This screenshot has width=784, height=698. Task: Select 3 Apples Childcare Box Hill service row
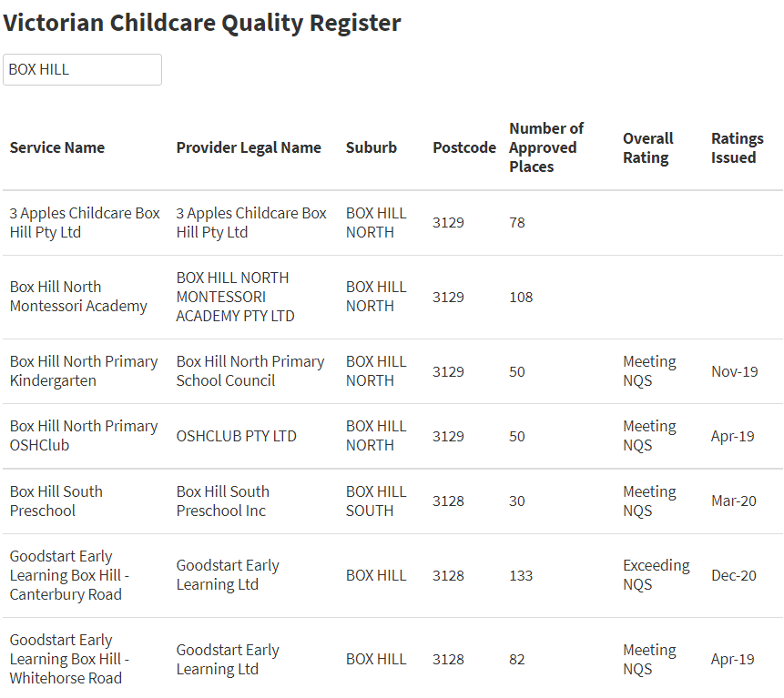point(392,223)
